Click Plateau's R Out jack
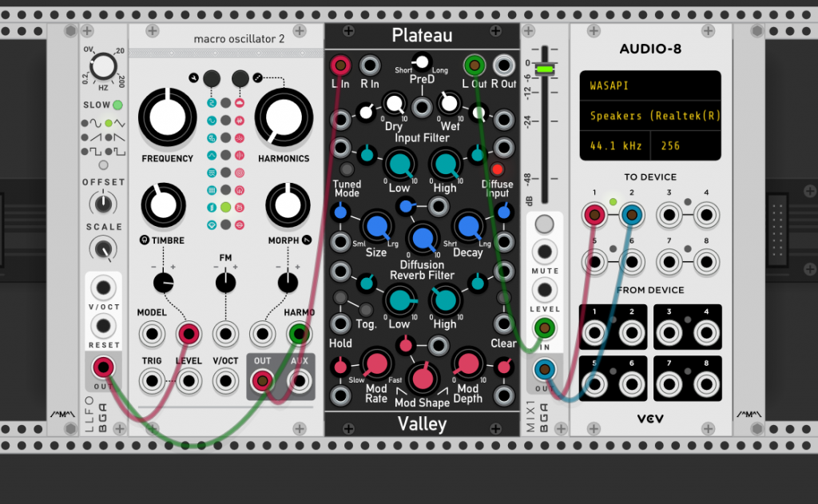Screen dimensions: 818x504 click(x=503, y=65)
